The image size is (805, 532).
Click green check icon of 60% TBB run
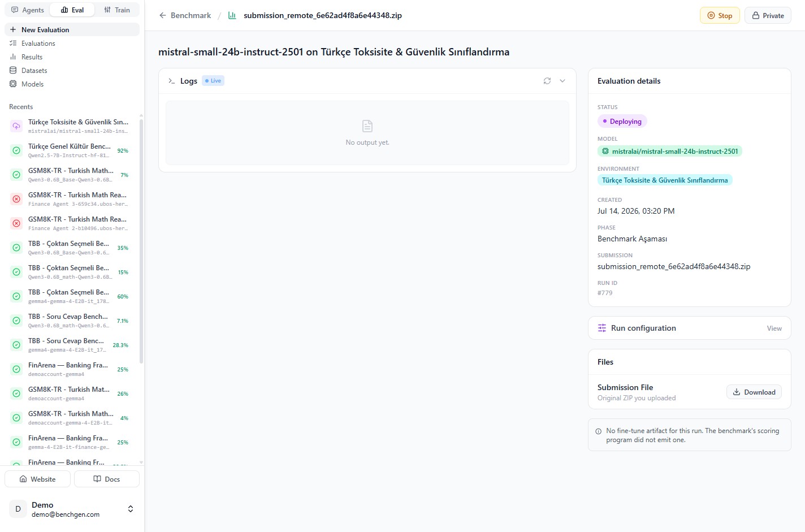tap(16, 296)
